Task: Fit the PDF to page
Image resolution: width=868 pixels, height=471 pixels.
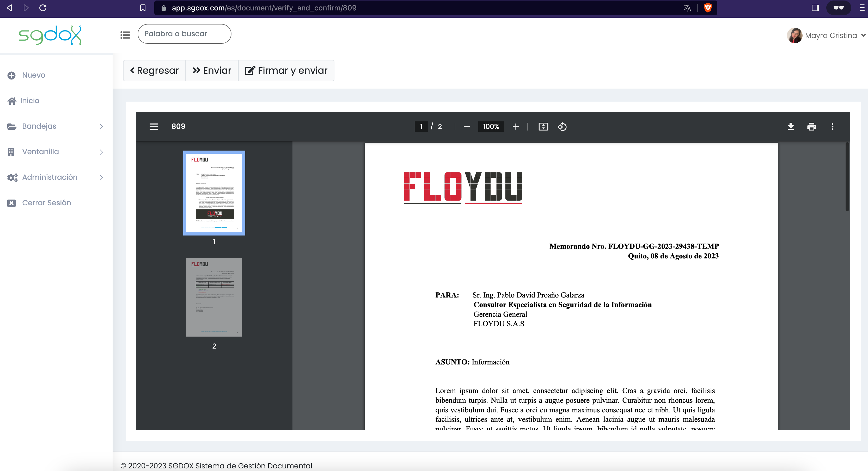Action: (543, 127)
